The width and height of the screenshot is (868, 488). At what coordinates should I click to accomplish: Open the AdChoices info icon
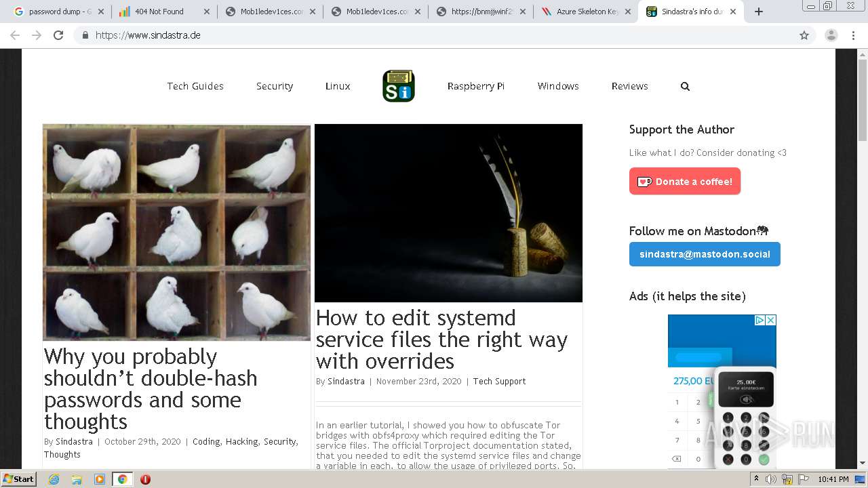(x=760, y=320)
